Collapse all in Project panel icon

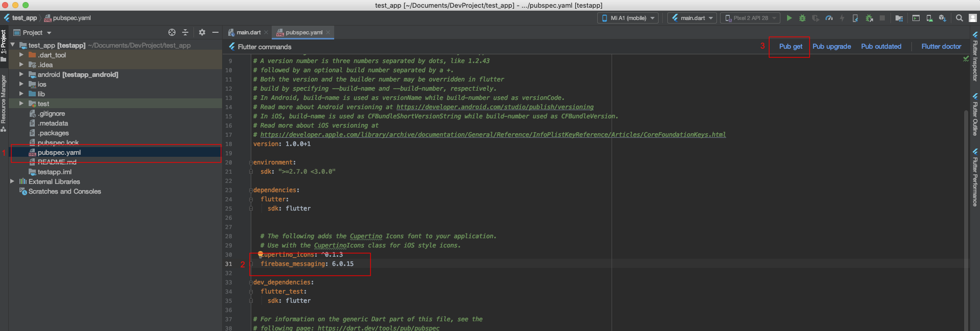pos(185,32)
